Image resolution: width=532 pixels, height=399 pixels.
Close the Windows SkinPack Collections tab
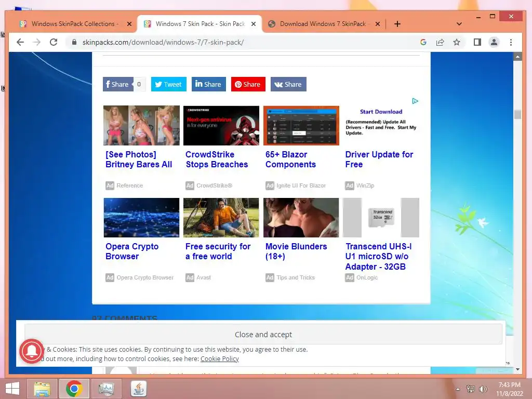click(129, 24)
